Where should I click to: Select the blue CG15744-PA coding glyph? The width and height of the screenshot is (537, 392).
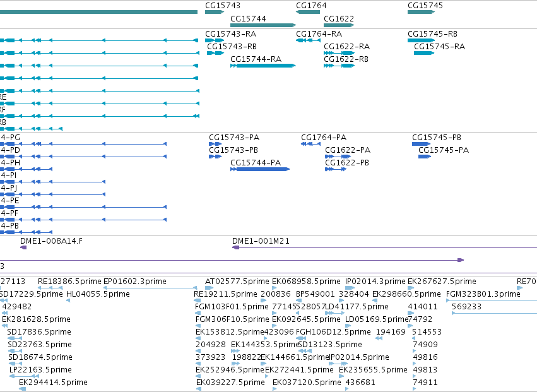[x=260, y=169]
